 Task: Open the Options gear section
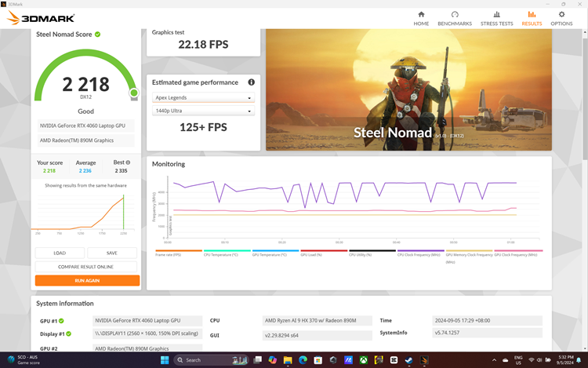pyautogui.click(x=561, y=18)
